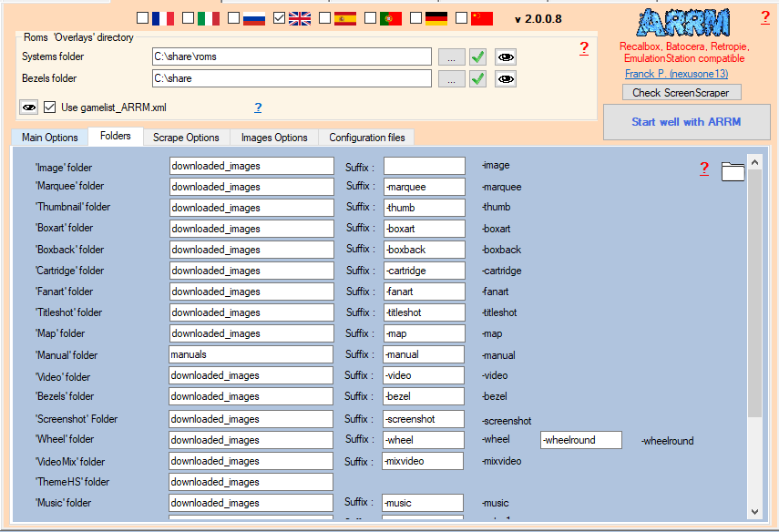Enable the German language checkbox
The height and width of the screenshot is (532, 779).
point(416,18)
